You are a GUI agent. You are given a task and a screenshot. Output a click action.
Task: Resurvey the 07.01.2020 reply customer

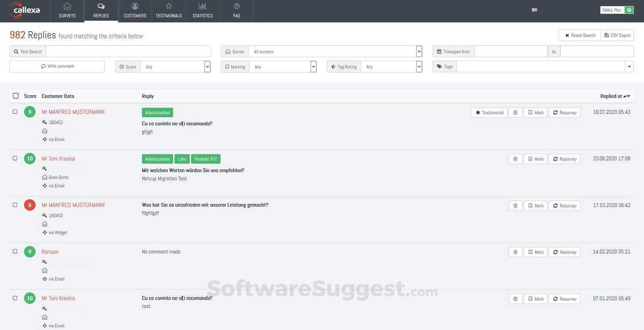564,299
